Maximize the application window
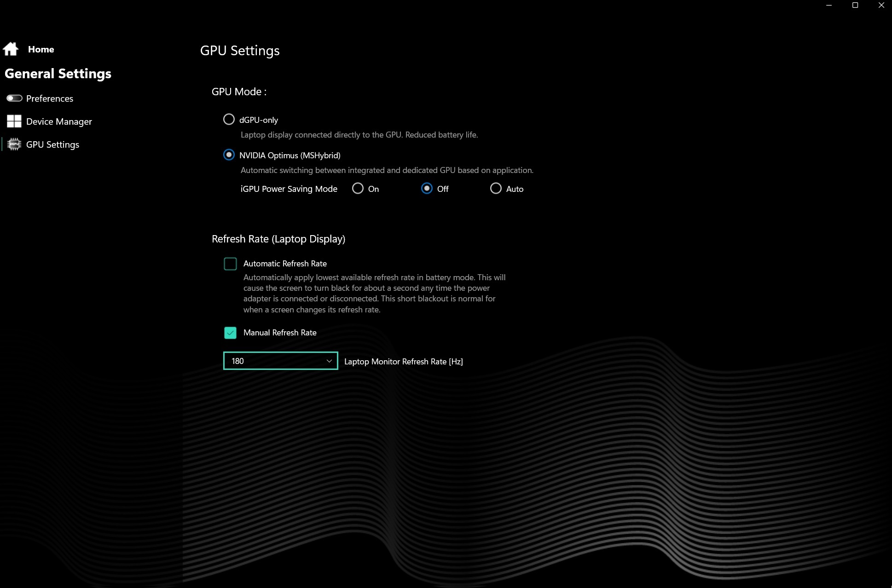892x588 pixels. pyautogui.click(x=855, y=6)
